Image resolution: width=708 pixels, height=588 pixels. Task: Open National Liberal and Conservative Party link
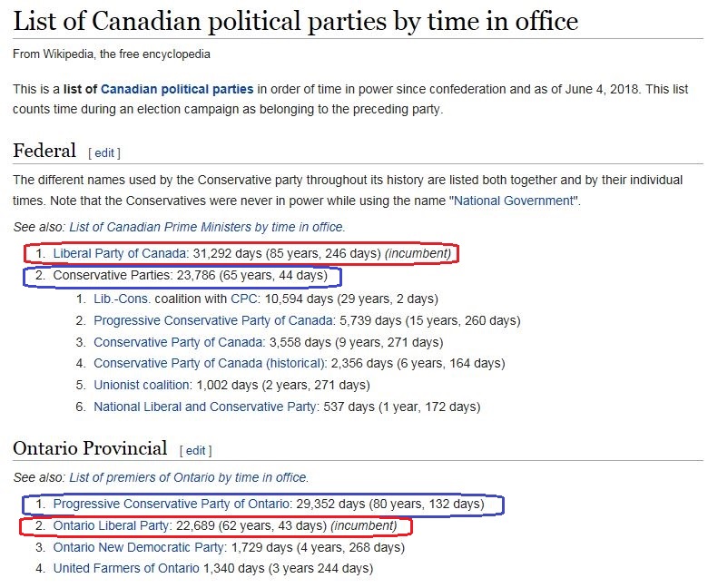tap(205, 407)
